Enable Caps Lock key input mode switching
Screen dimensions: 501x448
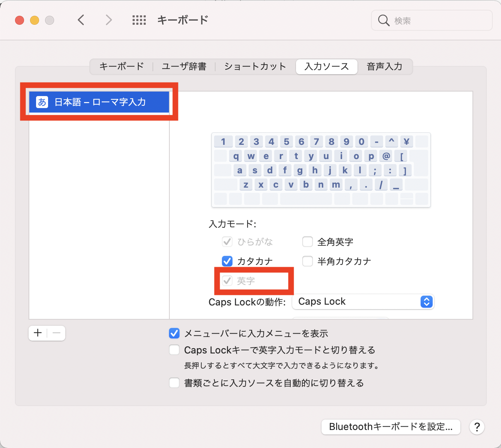[x=174, y=350]
